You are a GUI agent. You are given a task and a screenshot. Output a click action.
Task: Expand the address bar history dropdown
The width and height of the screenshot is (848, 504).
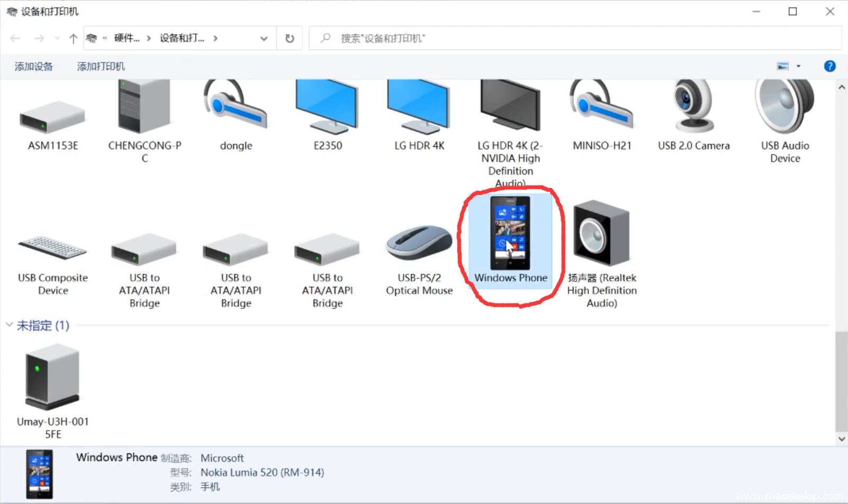click(x=264, y=39)
